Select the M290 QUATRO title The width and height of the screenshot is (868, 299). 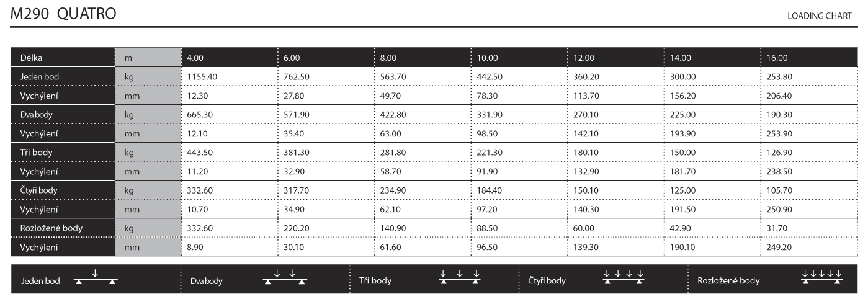click(x=63, y=13)
